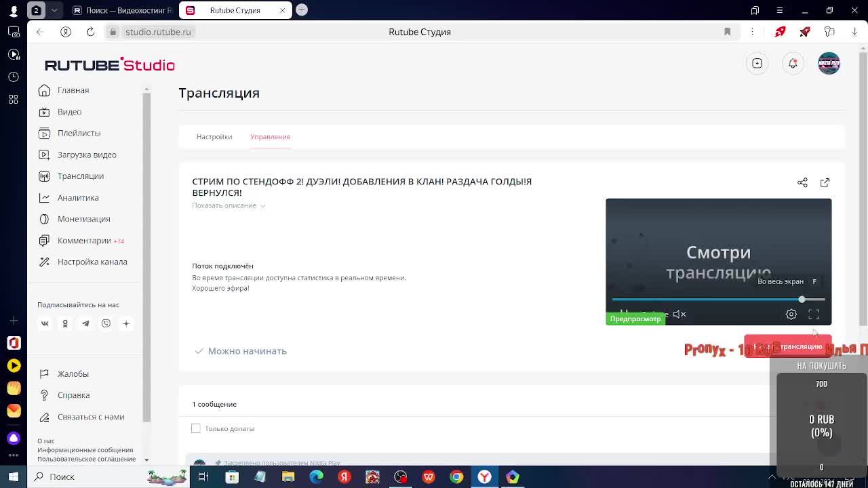Open the VK social link
This screenshot has width=868, height=488.
click(x=45, y=323)
